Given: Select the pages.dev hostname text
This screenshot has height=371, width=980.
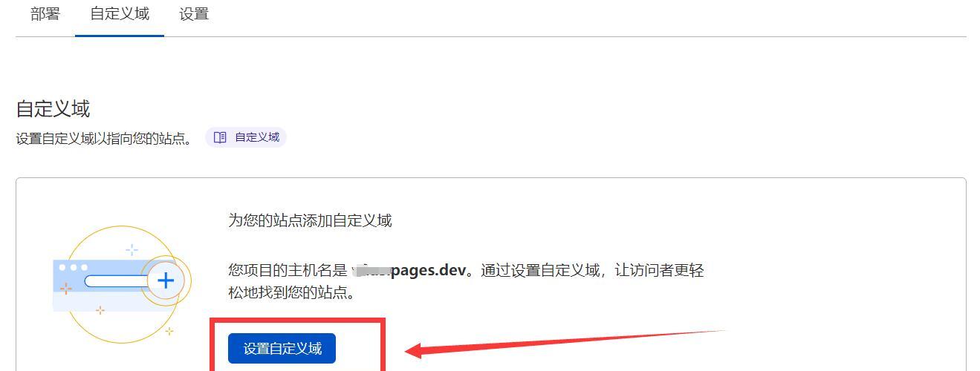Looking at the screenshot, I should coord(429,269).
